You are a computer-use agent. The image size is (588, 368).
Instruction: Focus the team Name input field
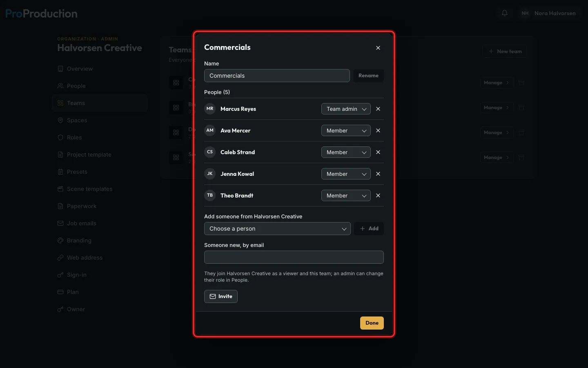click(x=277, y=76)
